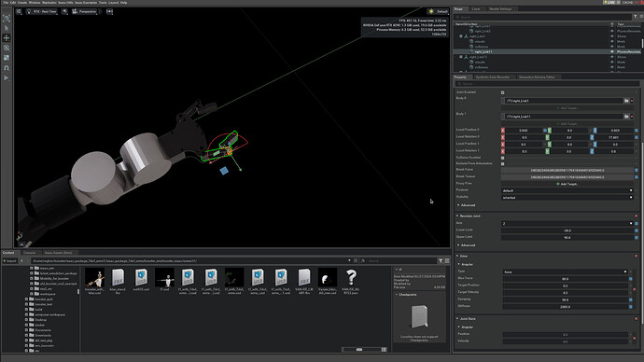Collapse the Revolute Joint section
This screenshot has height=362, width=644.
(457, 216)
